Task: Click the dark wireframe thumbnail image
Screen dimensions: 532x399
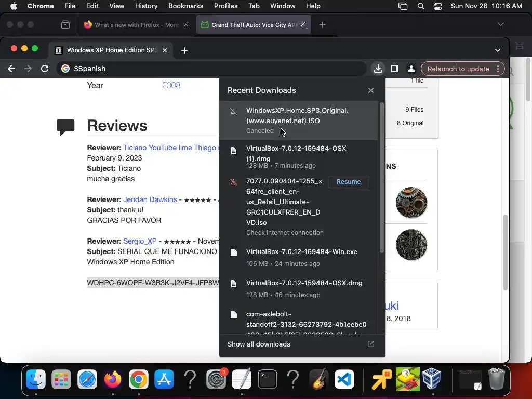Action: click(x=411, y=245)
